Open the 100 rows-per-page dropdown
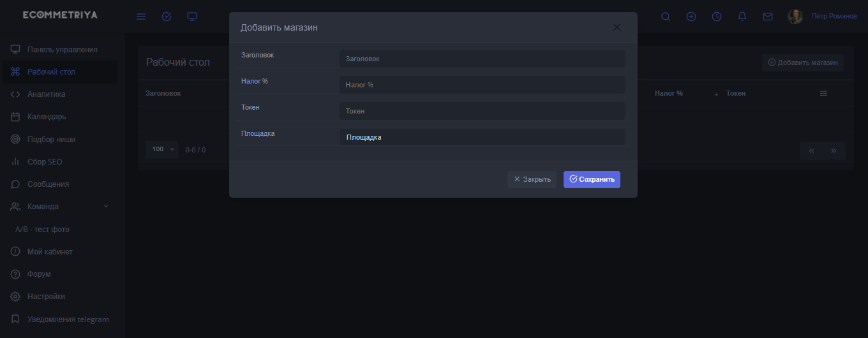The height and width of the screenshot is (338, 868). 161,150
